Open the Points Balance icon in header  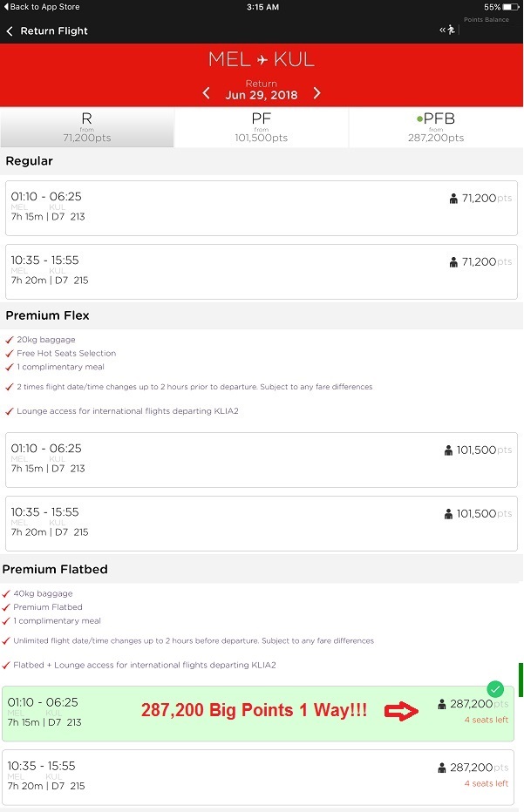448,30
